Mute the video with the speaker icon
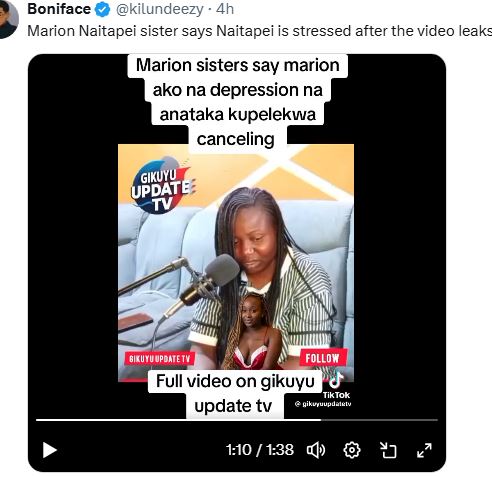Viewport: 492px width, 477px height. (316, 450)
